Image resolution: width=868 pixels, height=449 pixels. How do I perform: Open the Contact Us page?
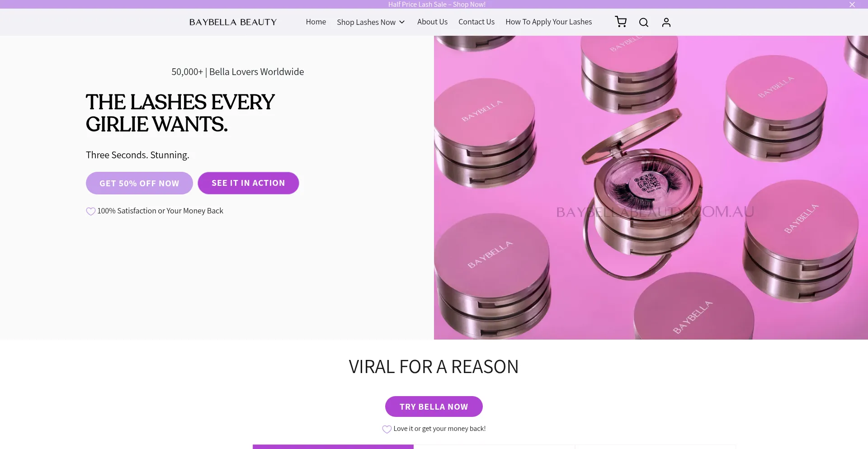(476, 21)
